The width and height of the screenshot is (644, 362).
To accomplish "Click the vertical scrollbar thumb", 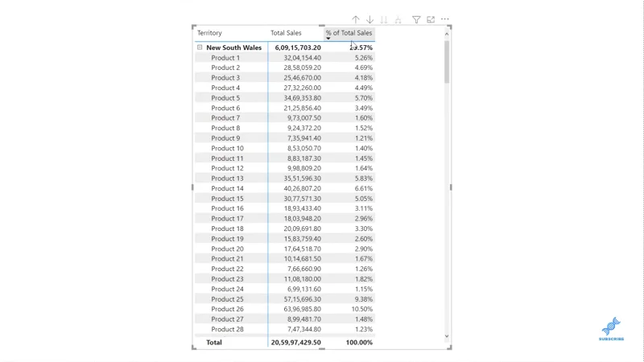I will pos(447,62).
